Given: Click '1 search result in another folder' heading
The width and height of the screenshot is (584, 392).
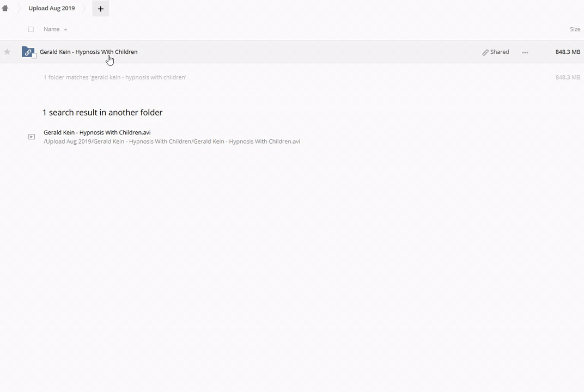Looking at the screenshot, I should 102,113.
